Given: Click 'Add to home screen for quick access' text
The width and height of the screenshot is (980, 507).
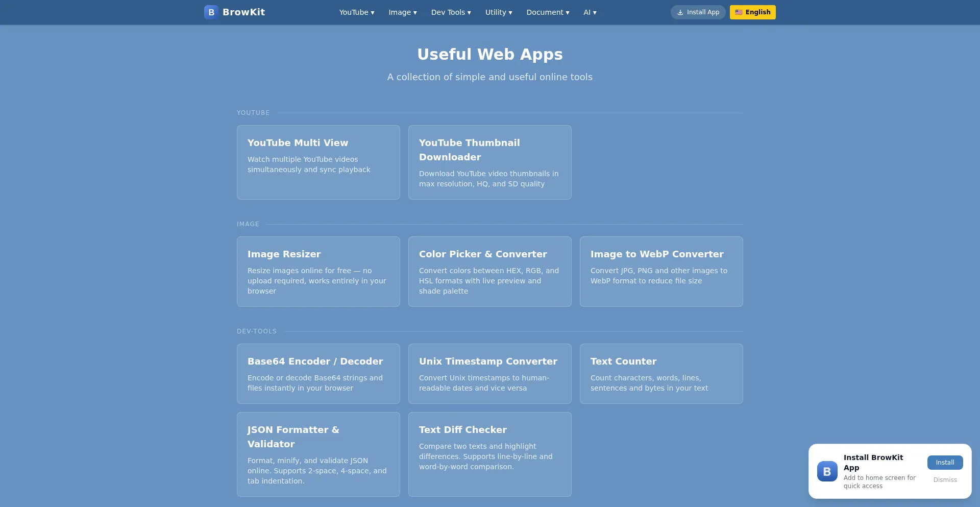Looking at the screenshot, I should [x=879, y=482].
